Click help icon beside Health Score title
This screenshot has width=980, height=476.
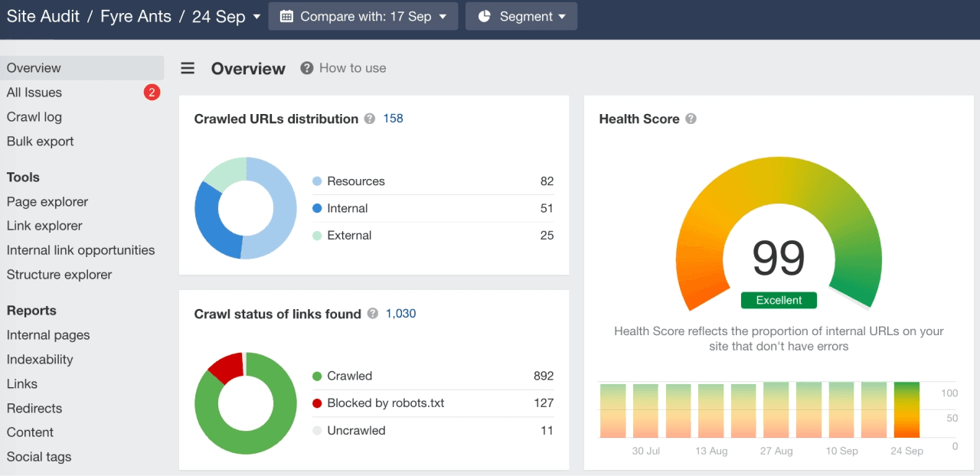click(691, 119)
